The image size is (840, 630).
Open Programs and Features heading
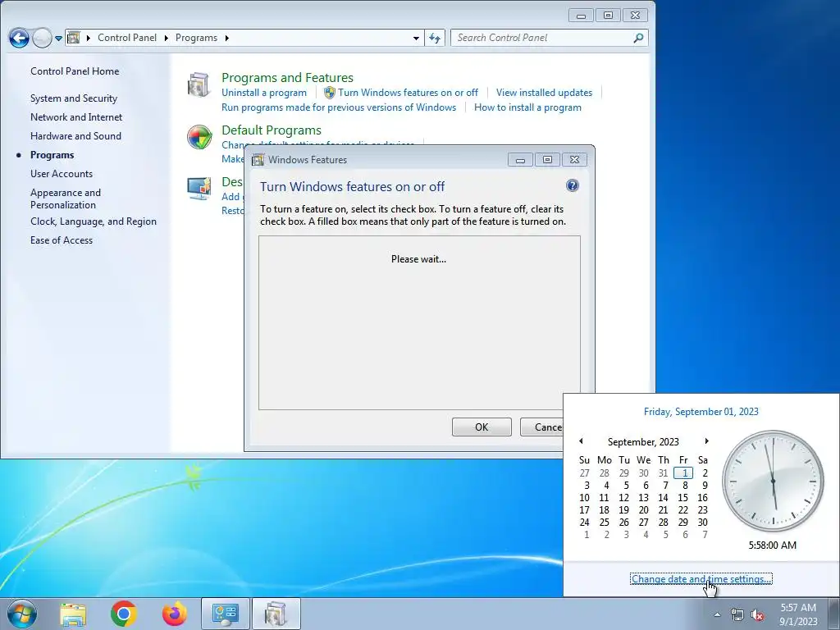(x=288, y=78)
